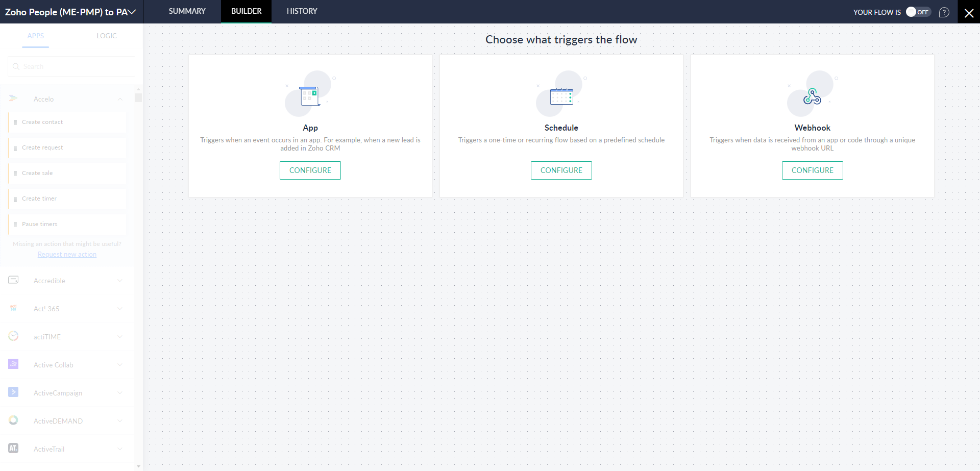Expand the ActiveTrail app section
This screenshot has width=980, height=471.
click(120, 449)
